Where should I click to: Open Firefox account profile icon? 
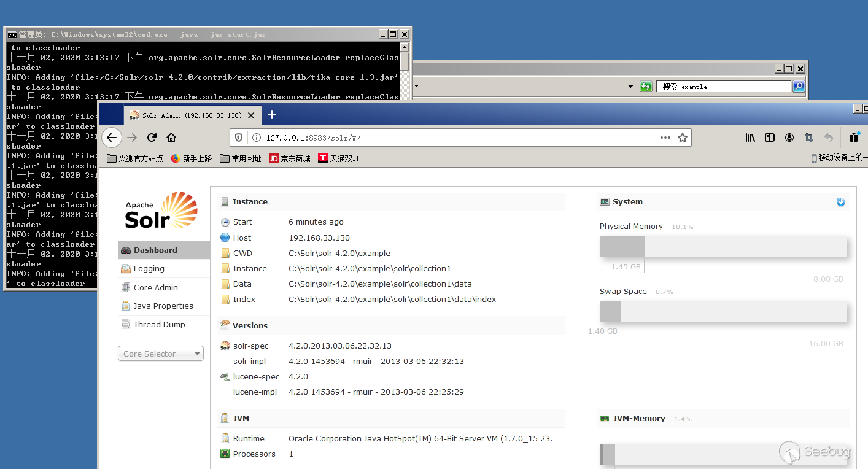tap(789, 138)
